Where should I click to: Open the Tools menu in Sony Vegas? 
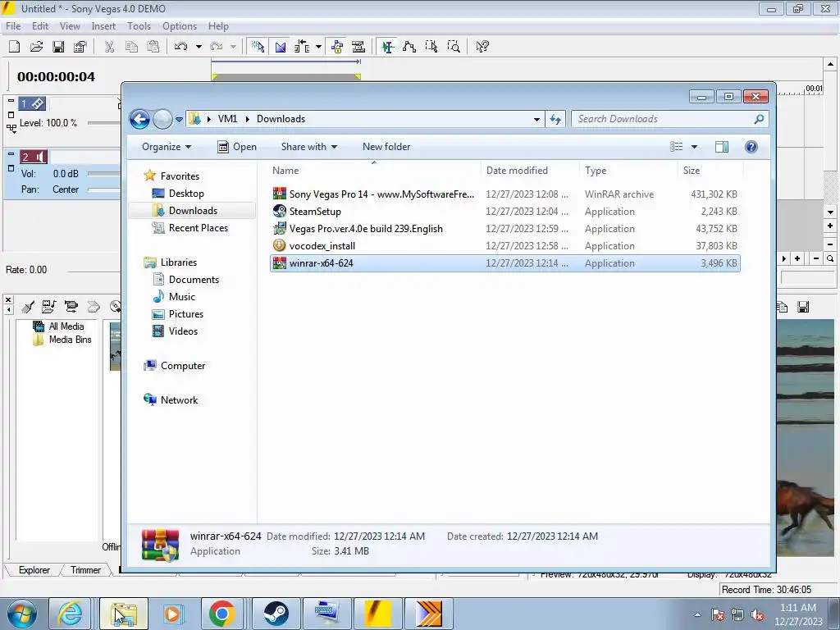point(139,25)
